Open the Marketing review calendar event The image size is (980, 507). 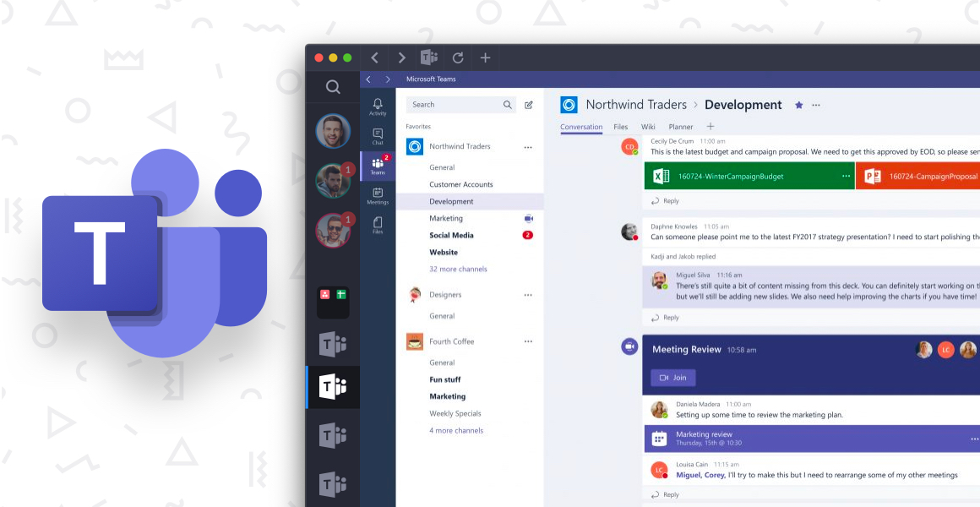812,439
